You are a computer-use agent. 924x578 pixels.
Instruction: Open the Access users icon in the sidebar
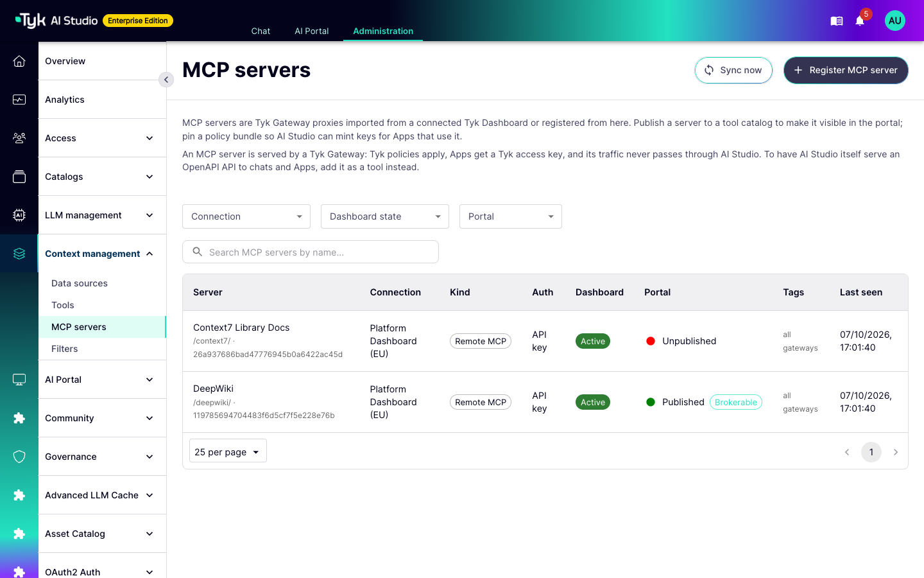pyautogui.click(x=19, y=138)
